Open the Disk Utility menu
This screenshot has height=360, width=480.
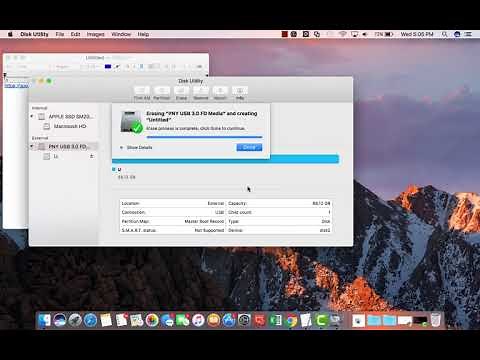coord(34,34)
